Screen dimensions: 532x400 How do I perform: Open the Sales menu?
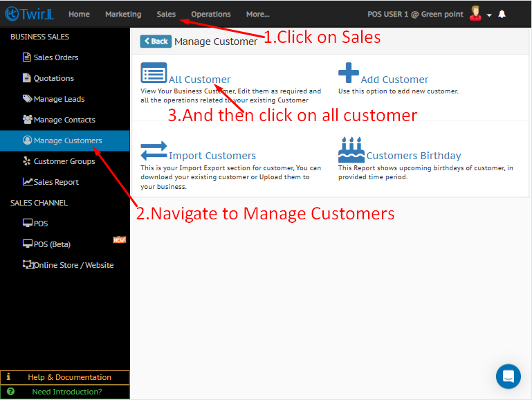pyautogui.click(x=166, y=14)
